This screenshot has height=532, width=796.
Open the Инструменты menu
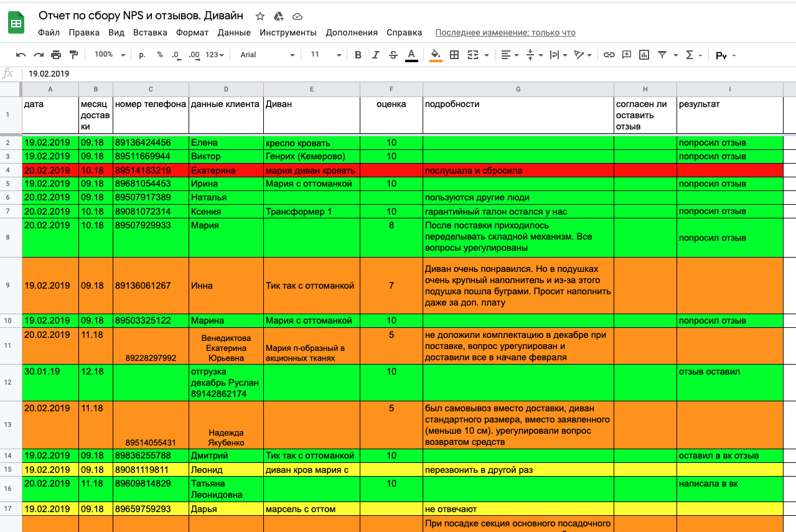tap(288, 32)
